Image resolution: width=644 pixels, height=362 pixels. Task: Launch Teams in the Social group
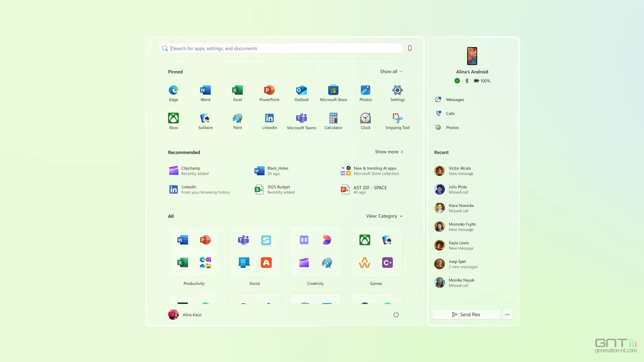click(x=243, y=240)
